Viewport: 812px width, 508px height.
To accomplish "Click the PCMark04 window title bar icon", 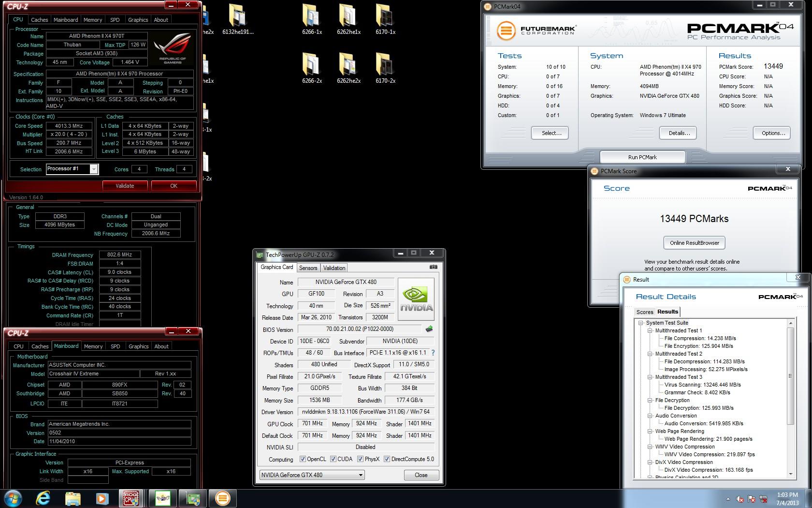I will pos(488,7).
